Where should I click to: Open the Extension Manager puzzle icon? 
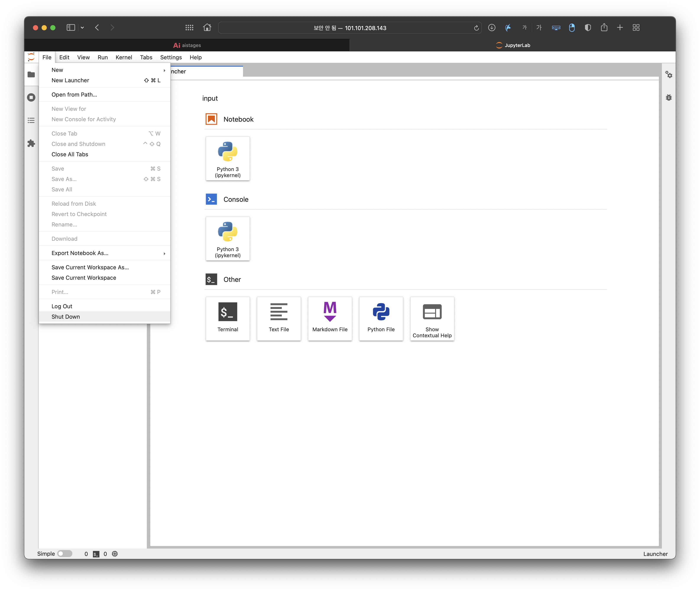pos(31,143)
